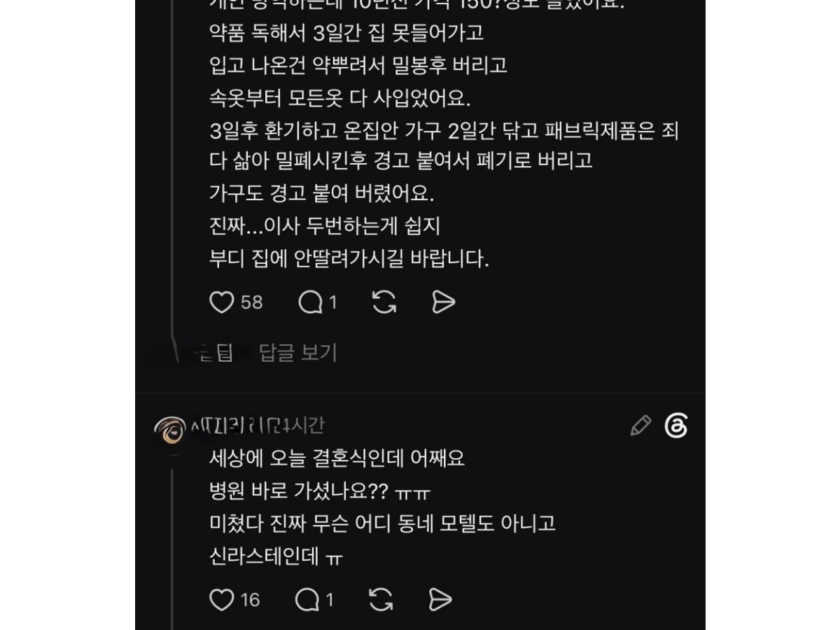Viewport: 840px width, 630px height.
Task: Open the 16 like count number
Action: click(x=251, y=600)
